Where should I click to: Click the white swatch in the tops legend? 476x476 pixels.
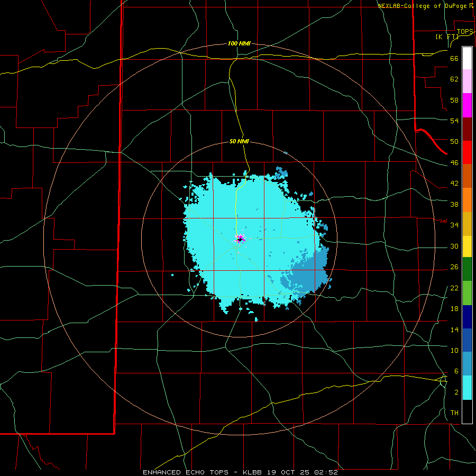coord(467,58)
